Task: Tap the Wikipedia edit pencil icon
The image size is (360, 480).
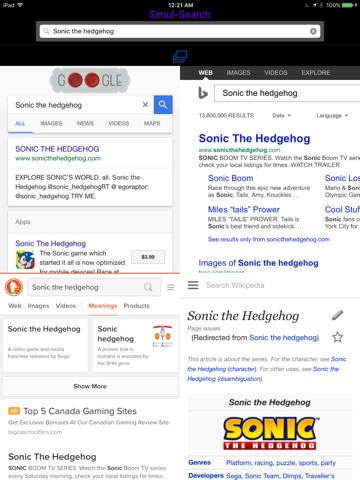Action: tap(337, 315)
